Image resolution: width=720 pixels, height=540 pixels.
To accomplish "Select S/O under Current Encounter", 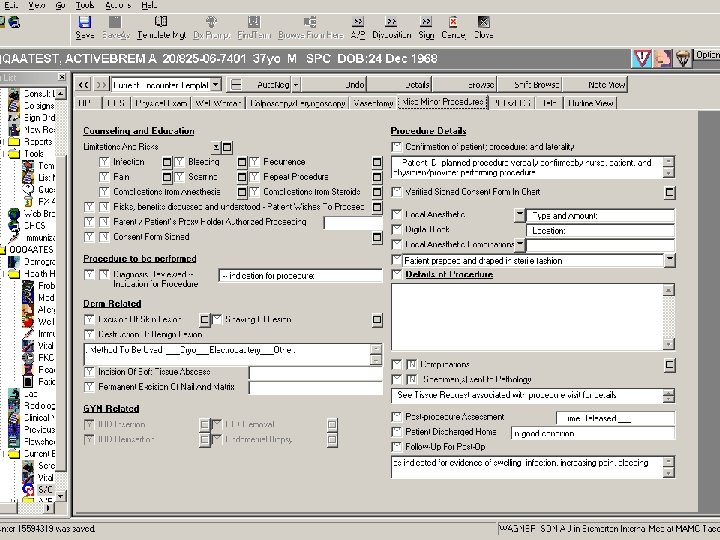I will 40,489.
